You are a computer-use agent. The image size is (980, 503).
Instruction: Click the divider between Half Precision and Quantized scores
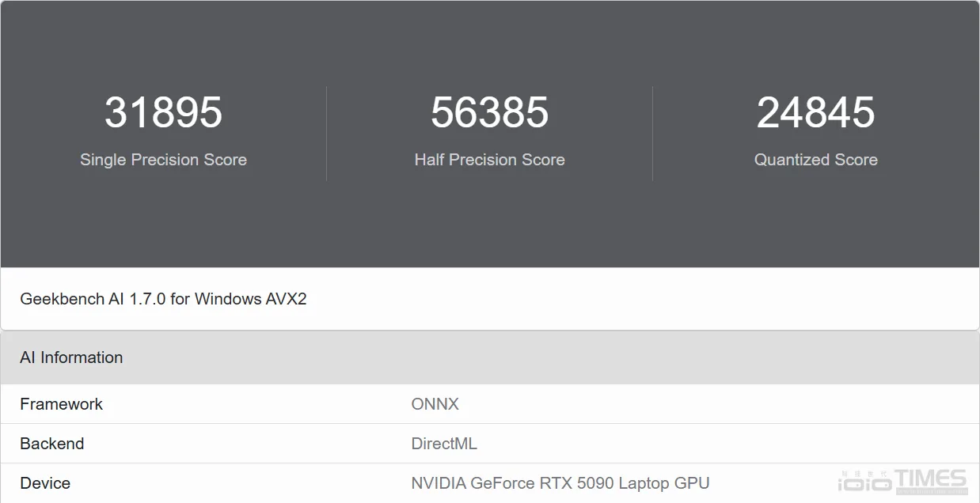(653, 134)
